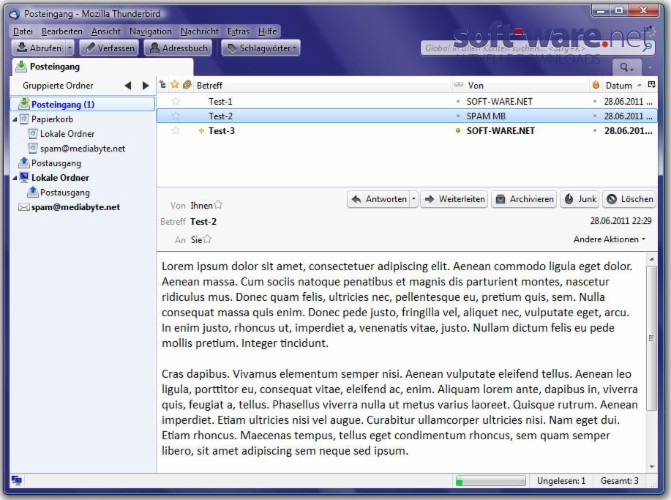Select Posteingang (1) folder
The width and height of the screenshot is (671, 500).
[x=83, y=104]
